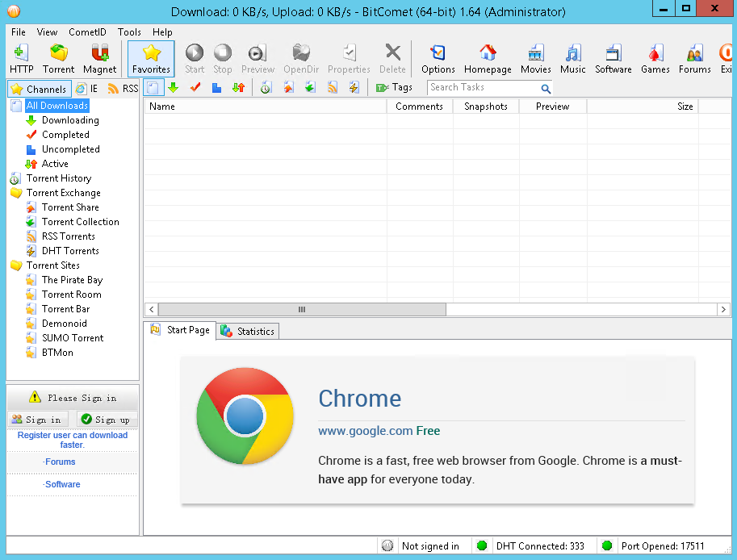Open the Tags button
Image resolution: width=737 pixels, height=560 pixels.
[x=394, y=87]
